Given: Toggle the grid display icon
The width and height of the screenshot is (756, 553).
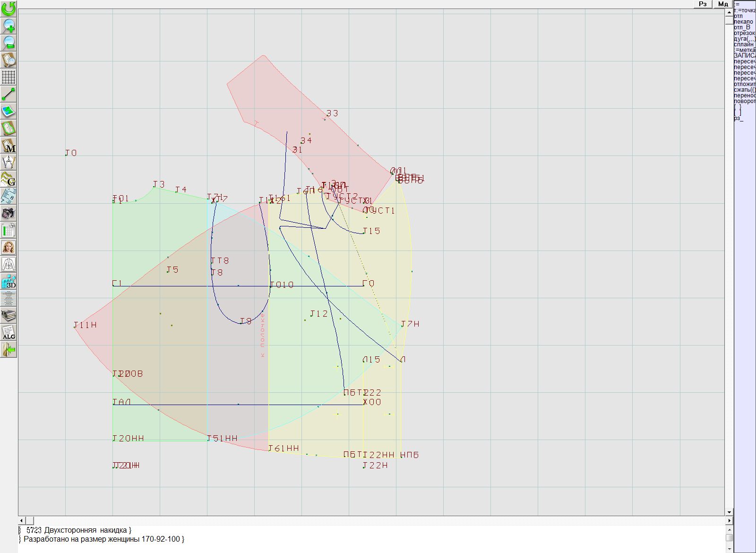Looking at the screenshot, I should (x=9, y=77).
